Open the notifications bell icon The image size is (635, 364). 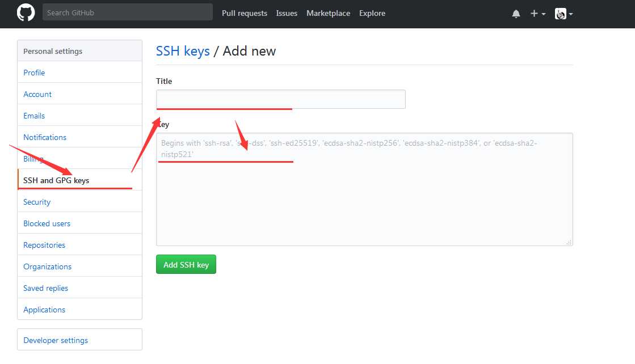[x=516, y=14]
